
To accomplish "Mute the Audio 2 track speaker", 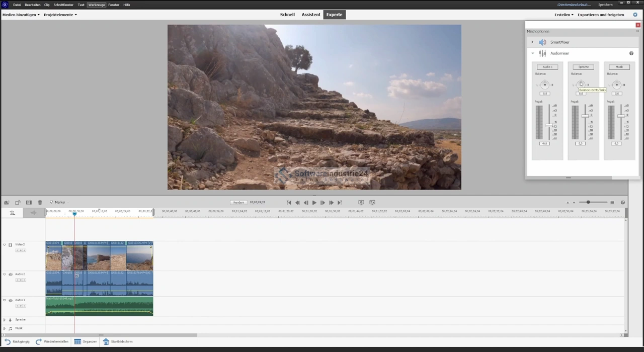I will (x=11, y=275).
